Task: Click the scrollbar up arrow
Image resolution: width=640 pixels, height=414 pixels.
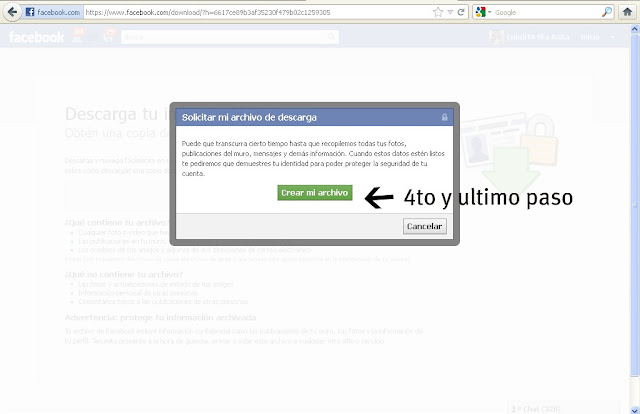Action: point(635,29)
